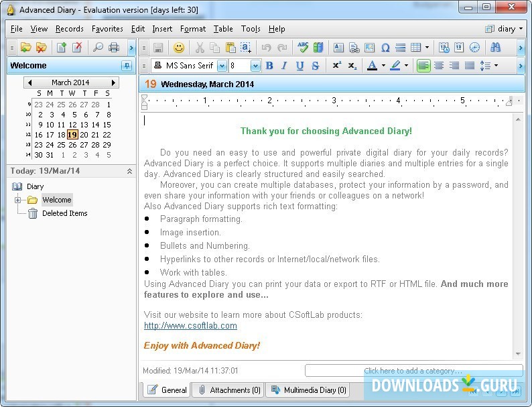Screen dimensions: 532x407
Task: Insert a smiley emoticon
Action: pos(179,48)
